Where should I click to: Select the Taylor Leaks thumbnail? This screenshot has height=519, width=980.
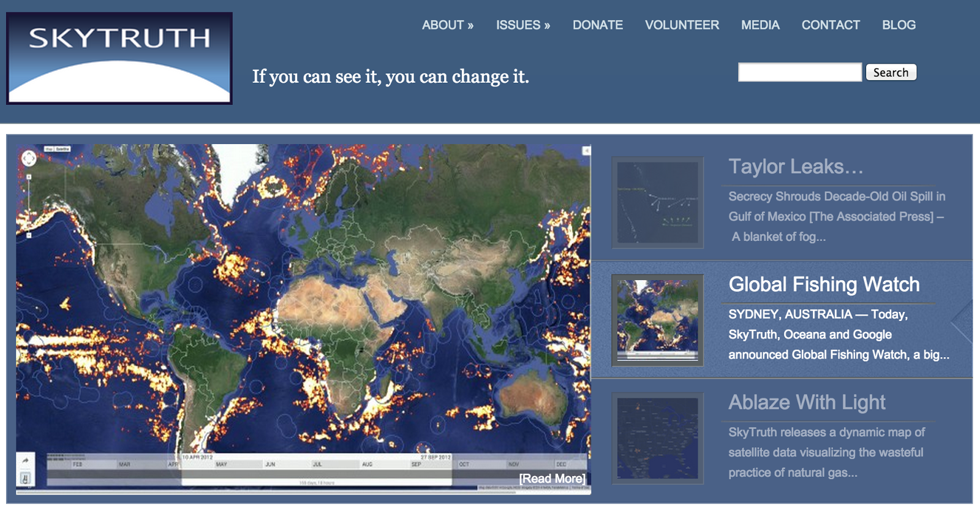coord(658,202)
